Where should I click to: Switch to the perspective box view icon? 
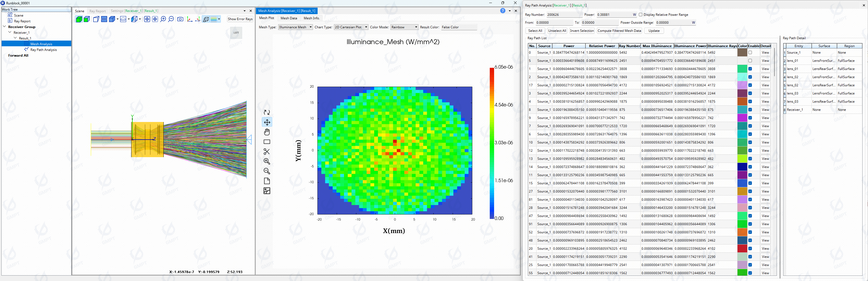click(96, 19)
